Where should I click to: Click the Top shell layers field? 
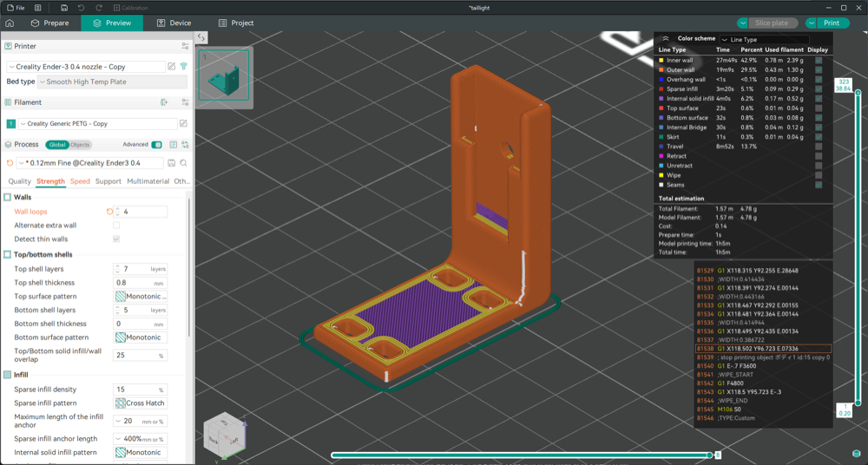click(x=140, y=268)
